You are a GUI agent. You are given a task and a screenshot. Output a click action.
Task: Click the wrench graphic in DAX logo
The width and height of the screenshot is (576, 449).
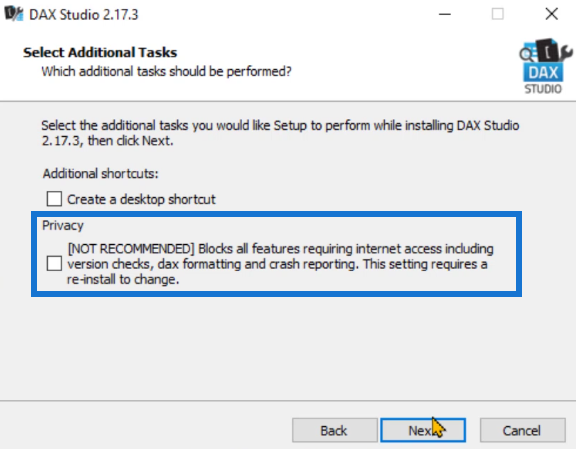565,53
